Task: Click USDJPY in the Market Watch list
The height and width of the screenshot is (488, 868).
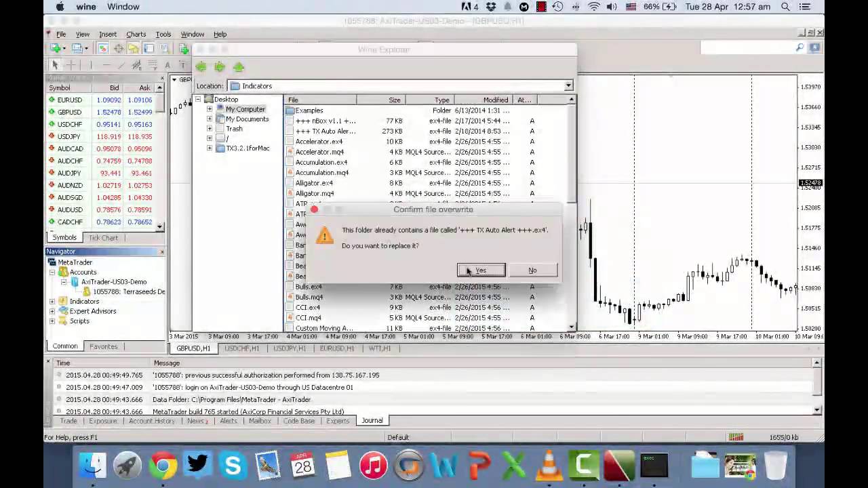Action: pos(68,137)
